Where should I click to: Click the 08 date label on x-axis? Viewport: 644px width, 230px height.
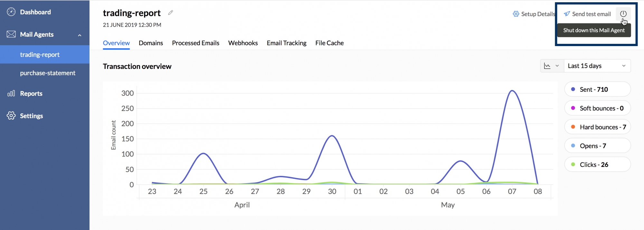tap(538, 191)
